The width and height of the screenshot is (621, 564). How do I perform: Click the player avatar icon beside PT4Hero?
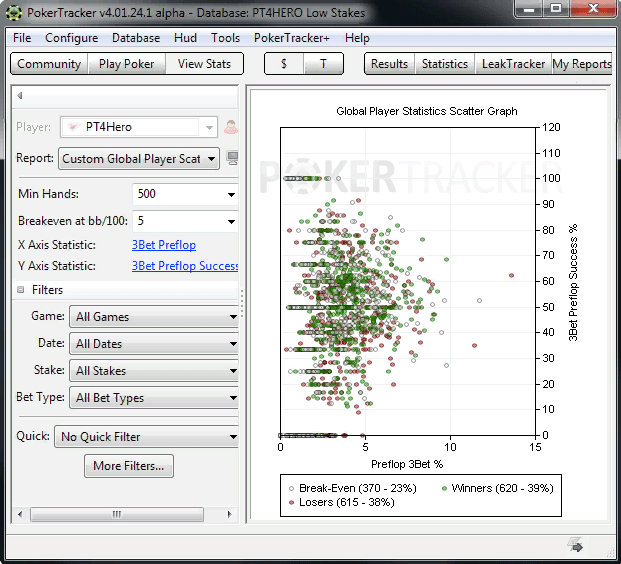[231, 127]
